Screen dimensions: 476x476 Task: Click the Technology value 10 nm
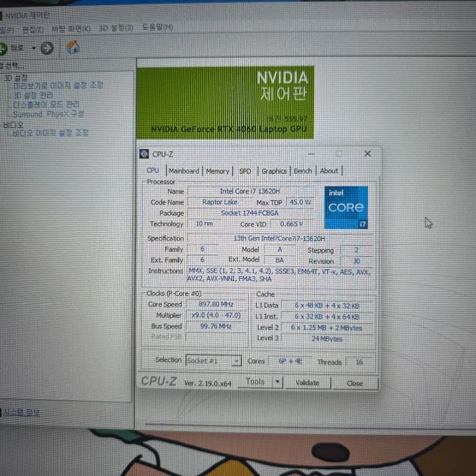point(204,224)
